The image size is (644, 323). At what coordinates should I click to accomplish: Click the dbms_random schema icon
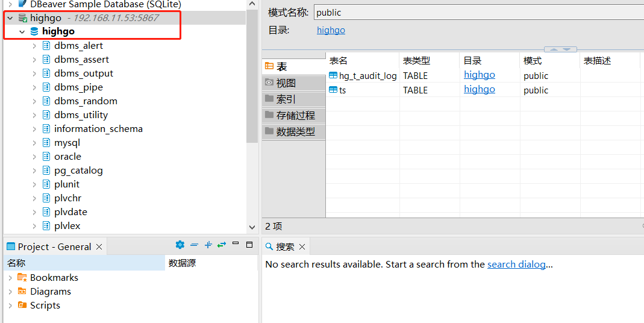tap(46, 101)
